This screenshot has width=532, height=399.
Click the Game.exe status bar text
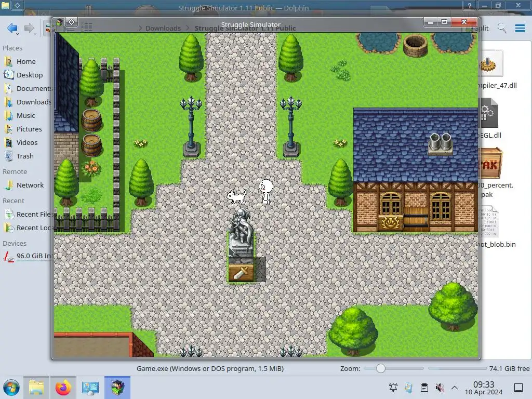(210, 368)
